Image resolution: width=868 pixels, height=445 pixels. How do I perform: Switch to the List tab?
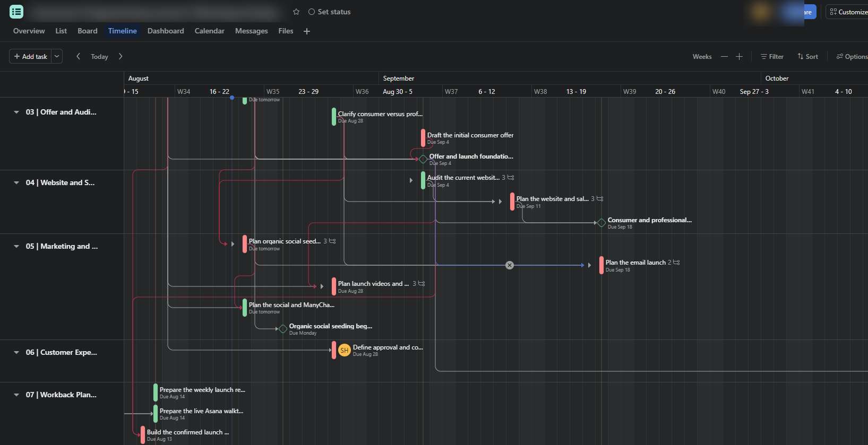[x=61, y=31]
